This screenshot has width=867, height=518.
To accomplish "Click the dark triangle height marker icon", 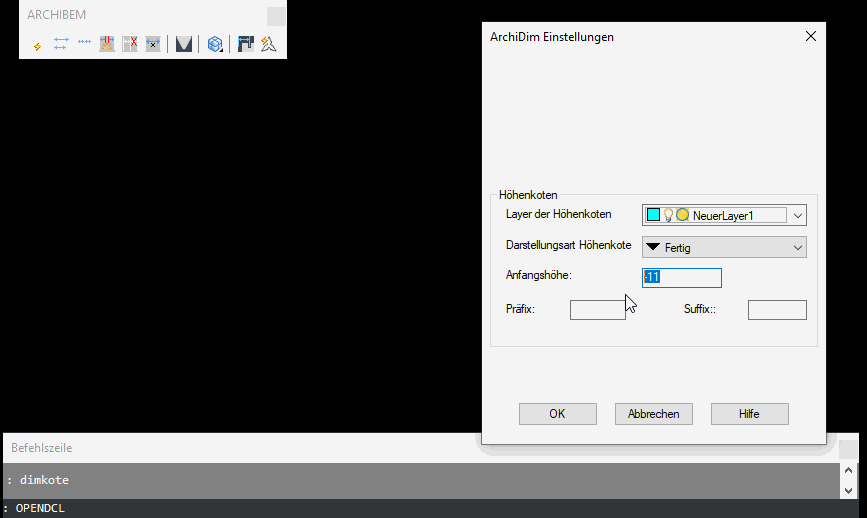I will click(184, 44).
